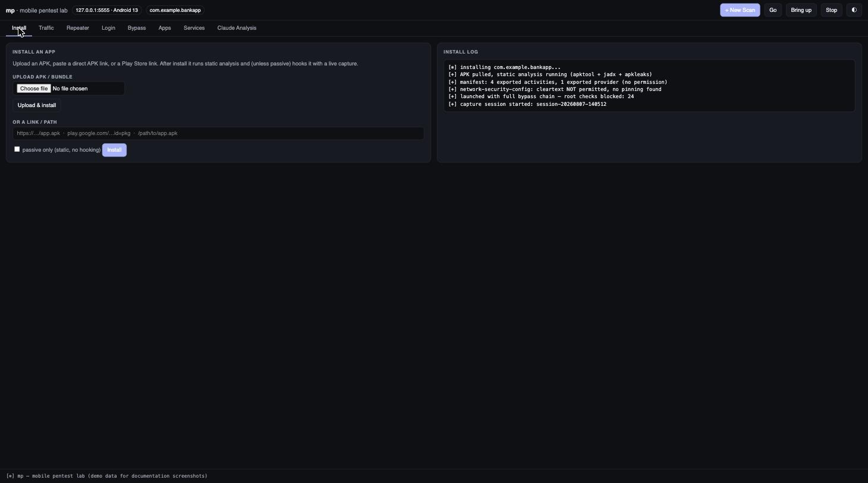Go to the Login tab
This screenshot has height=483, width=868.
108,28
